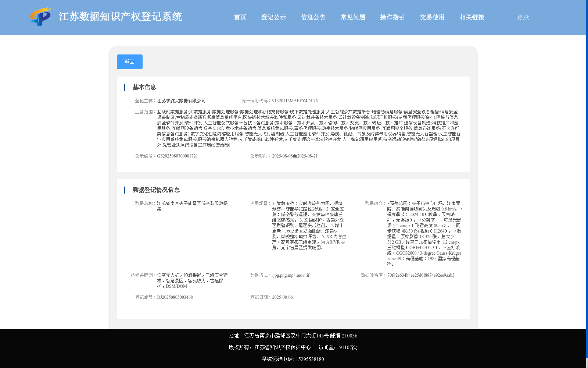Open 交易使用 menu item

click(x=432, y=17)
